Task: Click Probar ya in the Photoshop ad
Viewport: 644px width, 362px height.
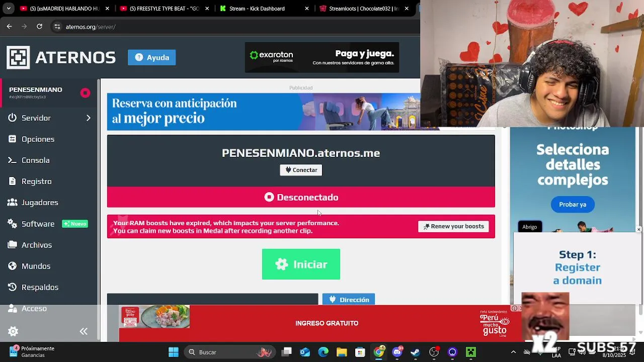Action: tap(573, 204)
